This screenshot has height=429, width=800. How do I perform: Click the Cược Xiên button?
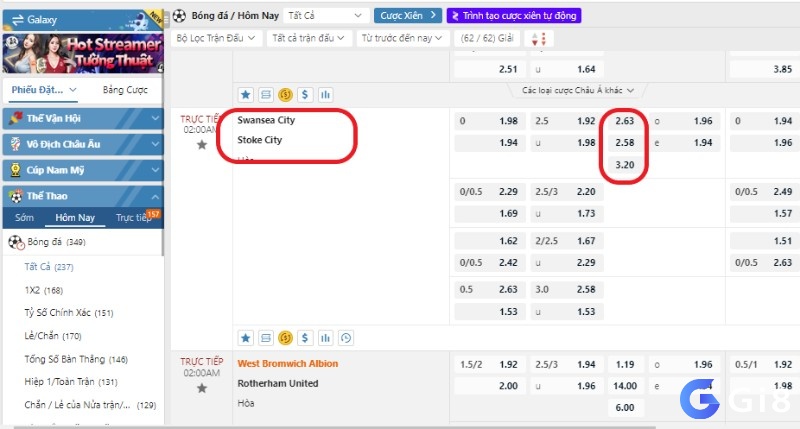coord(407,16)
